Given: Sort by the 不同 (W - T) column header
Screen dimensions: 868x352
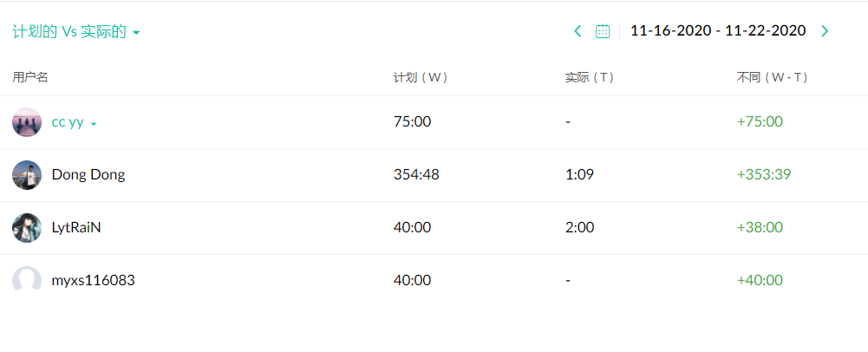Looking at the screenshot, I should tap(773, 77).
